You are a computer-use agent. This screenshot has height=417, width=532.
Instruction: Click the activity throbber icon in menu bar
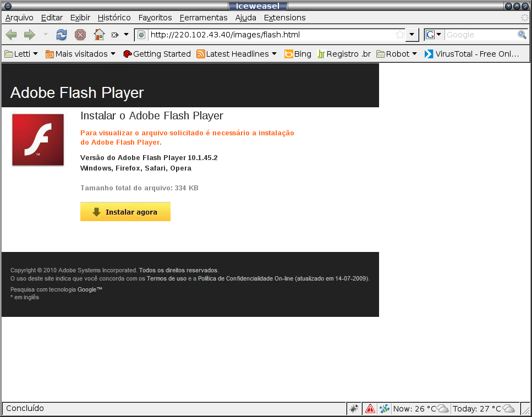pos(525,18)
